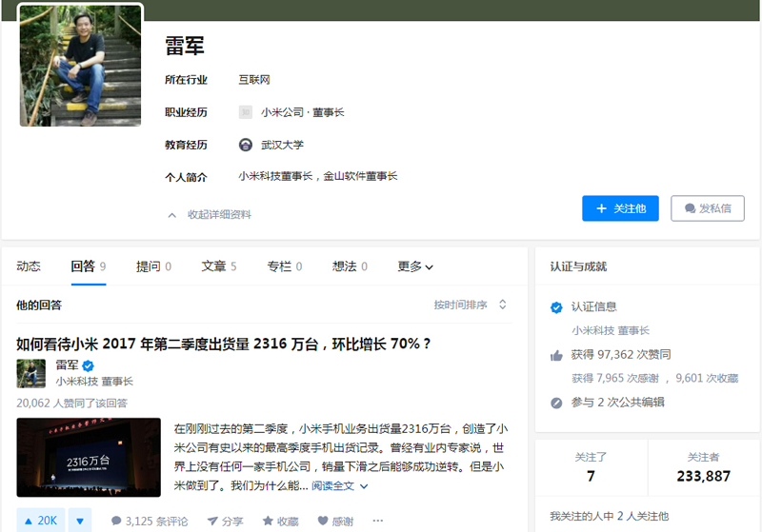The image size is (762, 532).
Task: Expand answer with 阅读全文
Action: click(339, 485)
